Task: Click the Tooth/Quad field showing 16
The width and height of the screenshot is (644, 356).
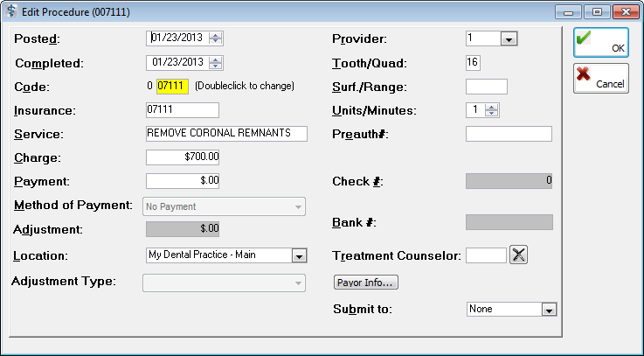Action: tap(473, 62)
